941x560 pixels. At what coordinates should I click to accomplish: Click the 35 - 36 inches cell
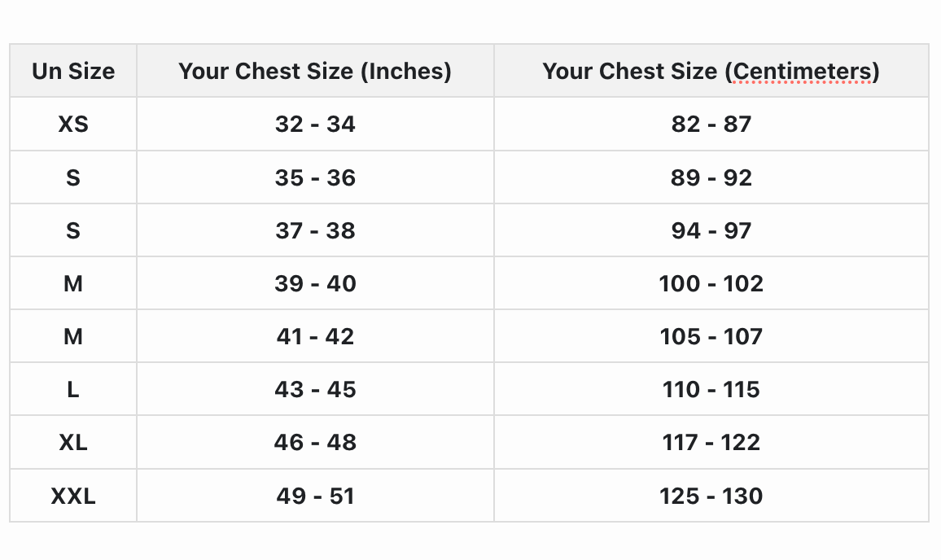tap(315, 177)
